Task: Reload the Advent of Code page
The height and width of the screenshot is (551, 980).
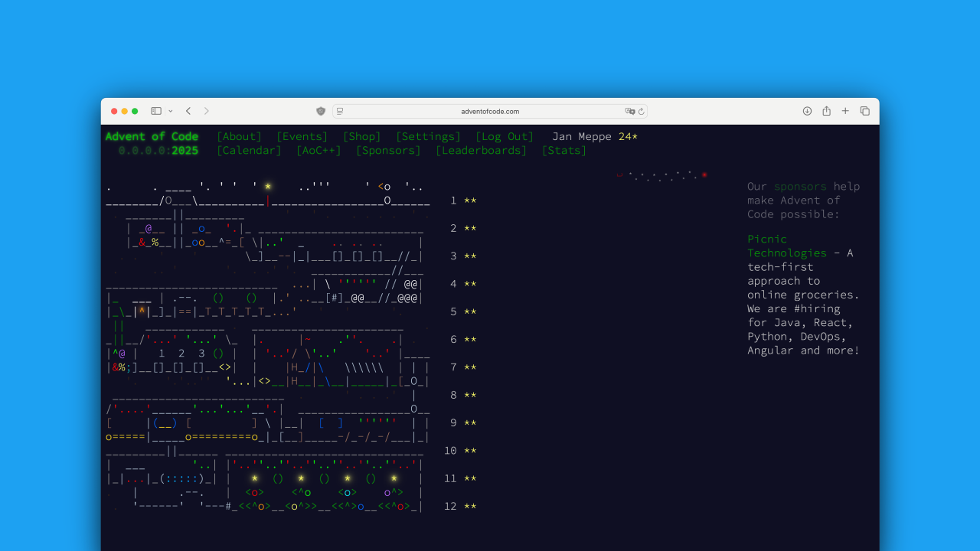Action: [x=642, y=111]
